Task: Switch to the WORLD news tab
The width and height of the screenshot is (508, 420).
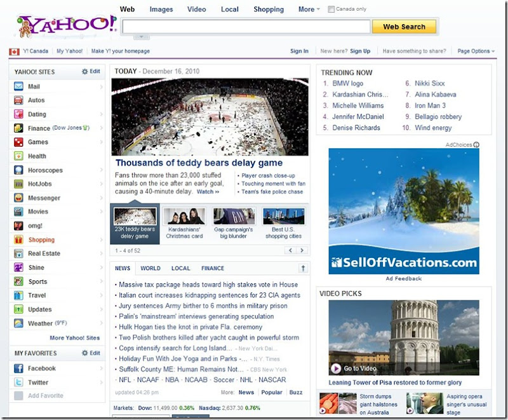Action: (x=150, y=268)
